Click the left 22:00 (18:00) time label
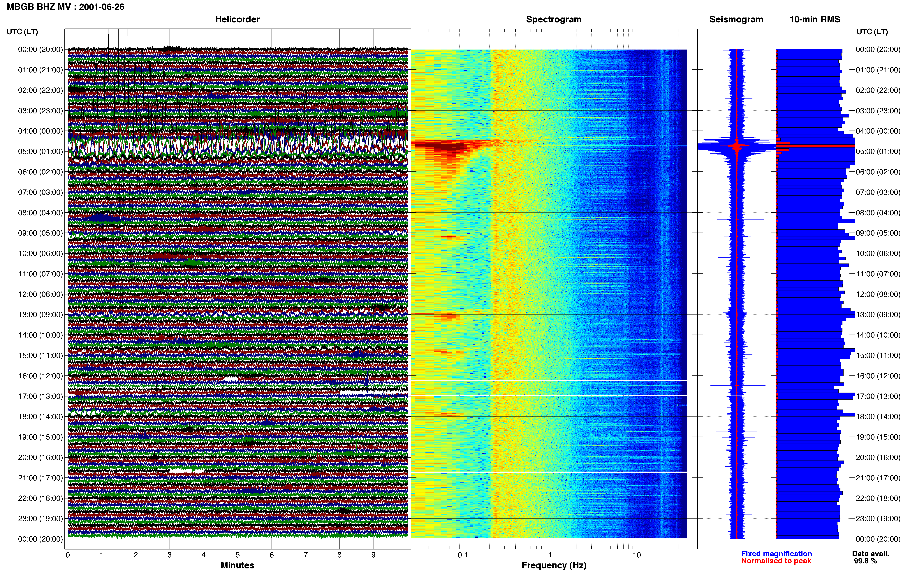Viewport: 924px width, 578px height. point(41,498)
